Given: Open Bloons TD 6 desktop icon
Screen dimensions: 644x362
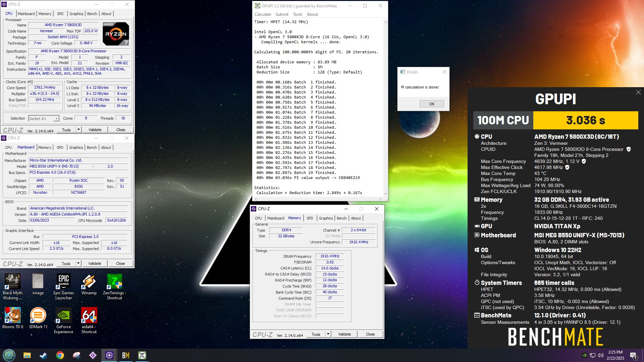Looking at the screenshot, I should coord(13,318).
